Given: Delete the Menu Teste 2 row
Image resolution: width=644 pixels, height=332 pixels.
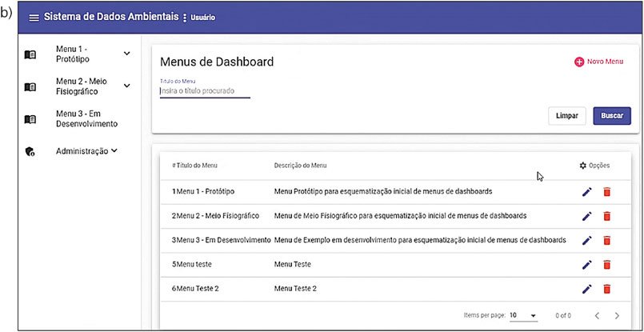Looking at the screenshot, I should 606,289.
